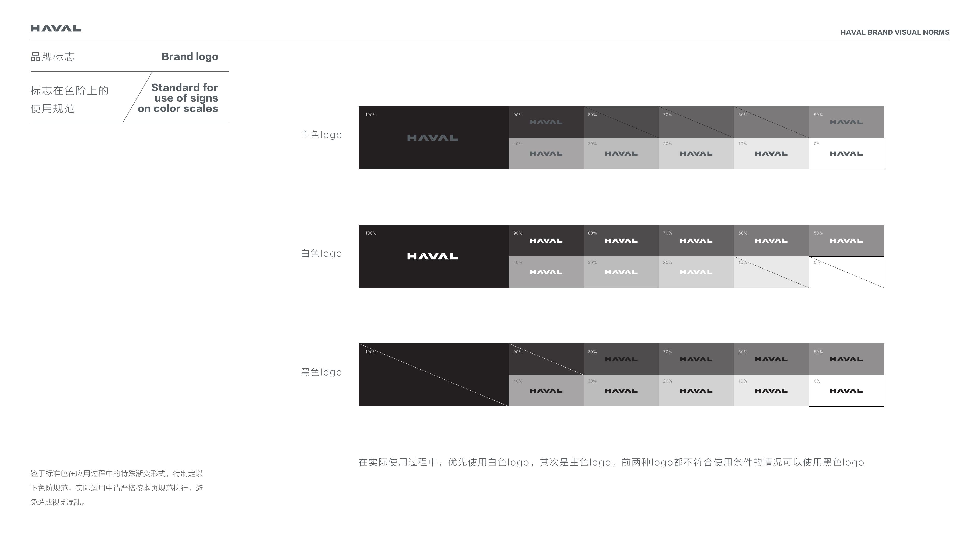Select the crossed-out 80% swatch in the 主色logo row
The width and height of the screenshot is (980, 551).
pos(621,122)
